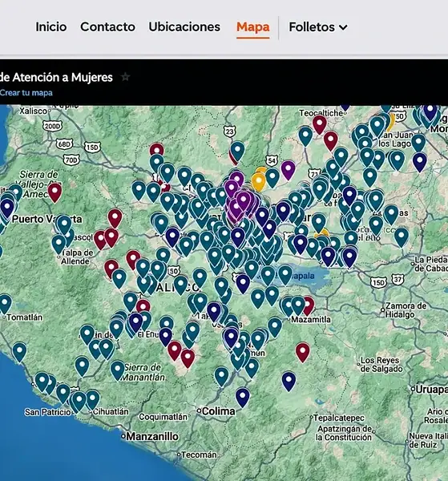Screen dimensions: 448x481
Task: Select teal pin above Talpa de Allende
Action: click(59, 244)
